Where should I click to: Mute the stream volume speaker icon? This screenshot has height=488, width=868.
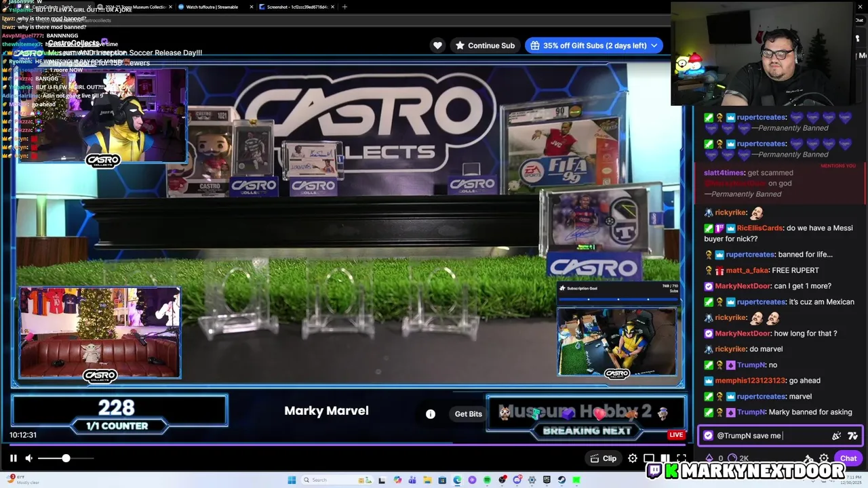28,458
